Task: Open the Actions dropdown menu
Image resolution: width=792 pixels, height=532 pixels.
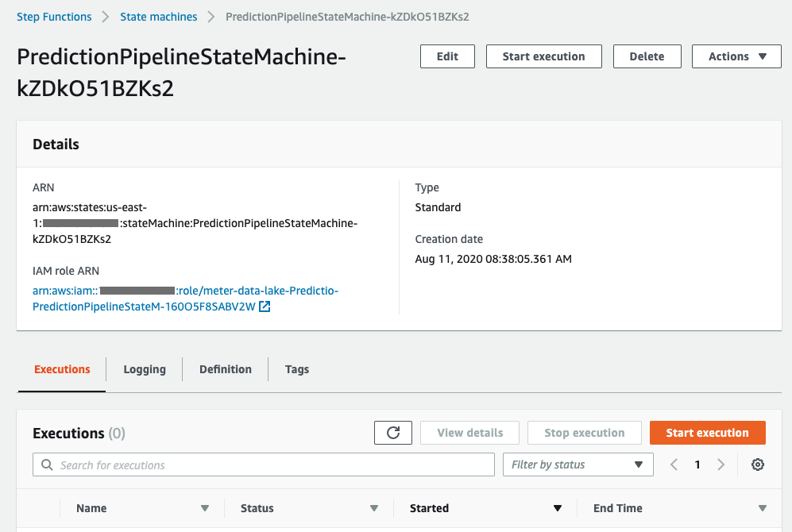Action: (736, 56)
